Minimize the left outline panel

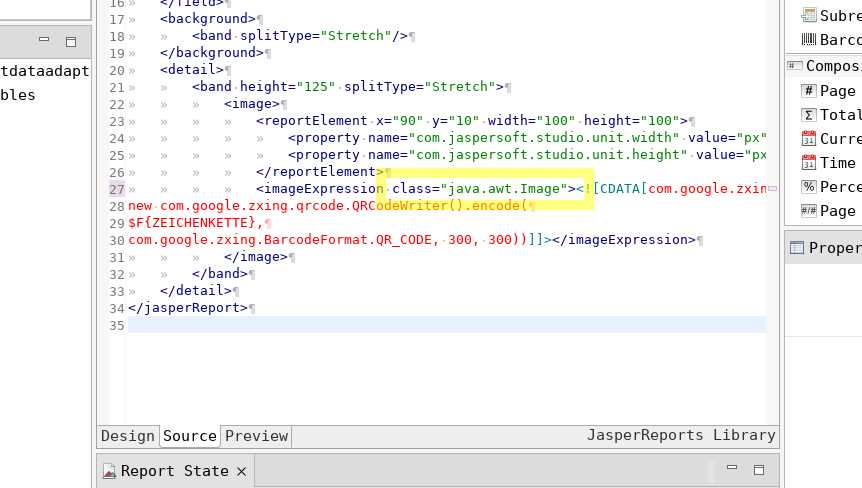tap(45, 41)
